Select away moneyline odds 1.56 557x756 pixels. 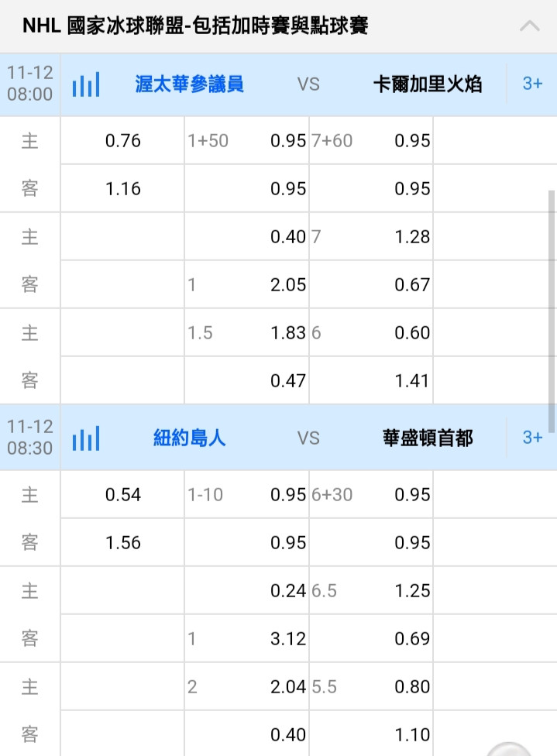[x=122, y=542]
